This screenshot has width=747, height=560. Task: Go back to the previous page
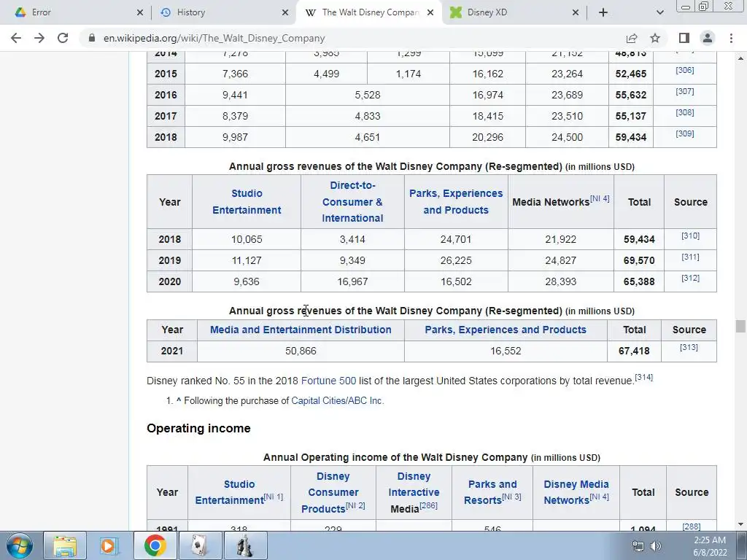(x=16, y=38)
